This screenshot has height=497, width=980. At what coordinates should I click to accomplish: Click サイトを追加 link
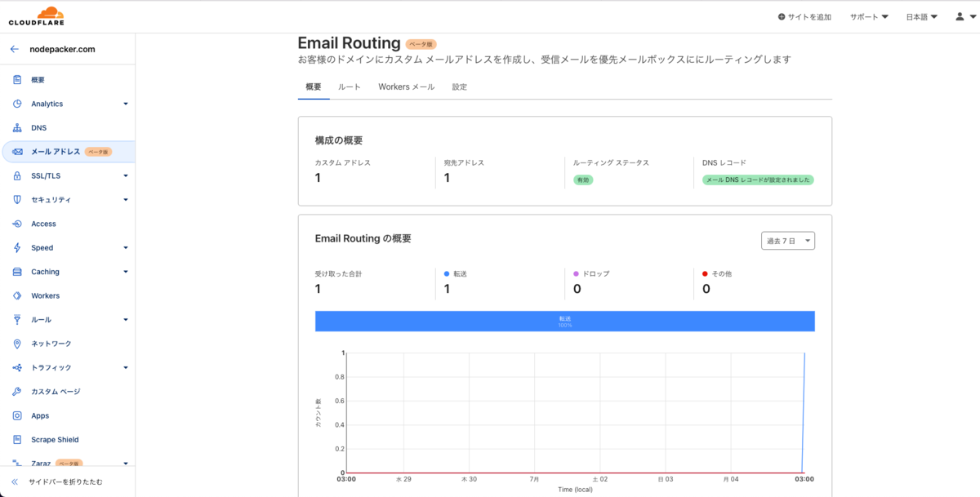pyautogui.click(x=804, y=16)
